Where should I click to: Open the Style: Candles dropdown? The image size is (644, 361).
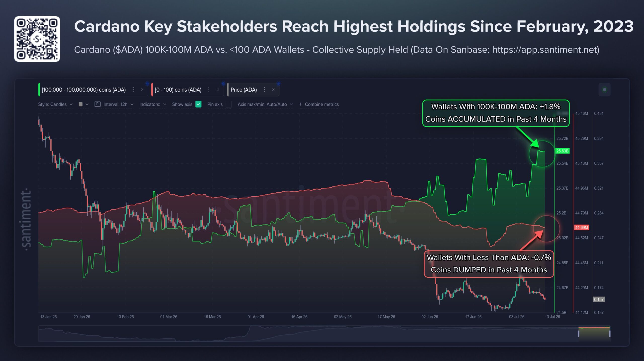(55, 104)
